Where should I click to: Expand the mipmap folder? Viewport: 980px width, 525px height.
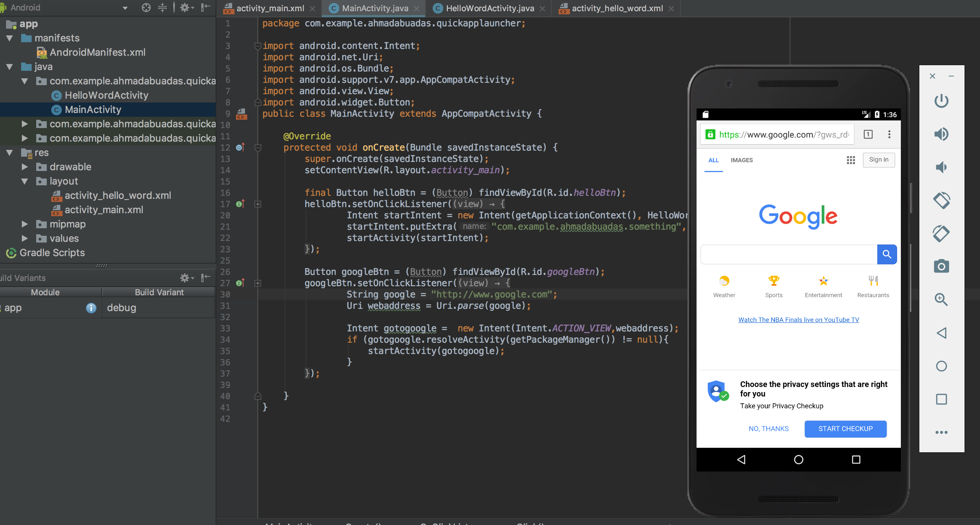coord(25,224)
